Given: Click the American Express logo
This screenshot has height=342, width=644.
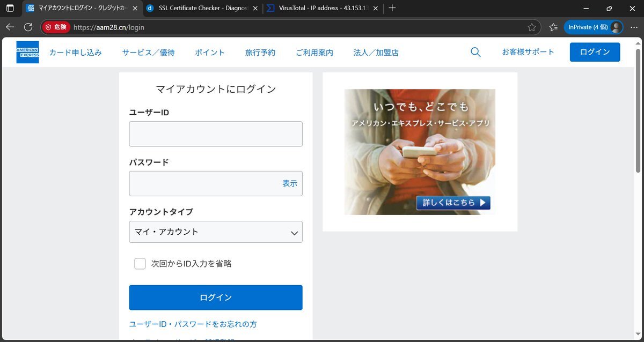Looking at the screenshot, I should [x=27, y=52].
